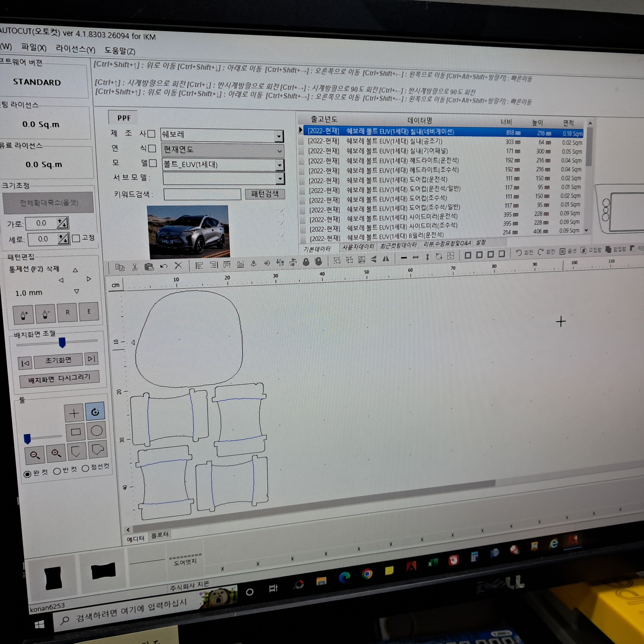The width and height of the screenshot is (644, 644).
Task: Select the circle shape tool
Action: pos(97,431)
